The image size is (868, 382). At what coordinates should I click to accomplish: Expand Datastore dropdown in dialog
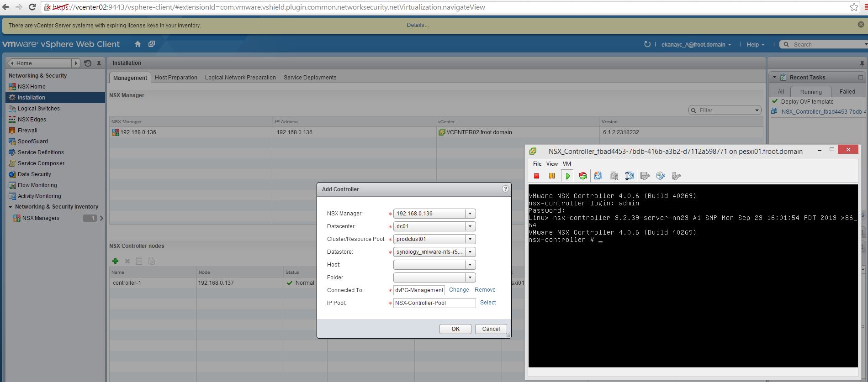pos(471,252)
